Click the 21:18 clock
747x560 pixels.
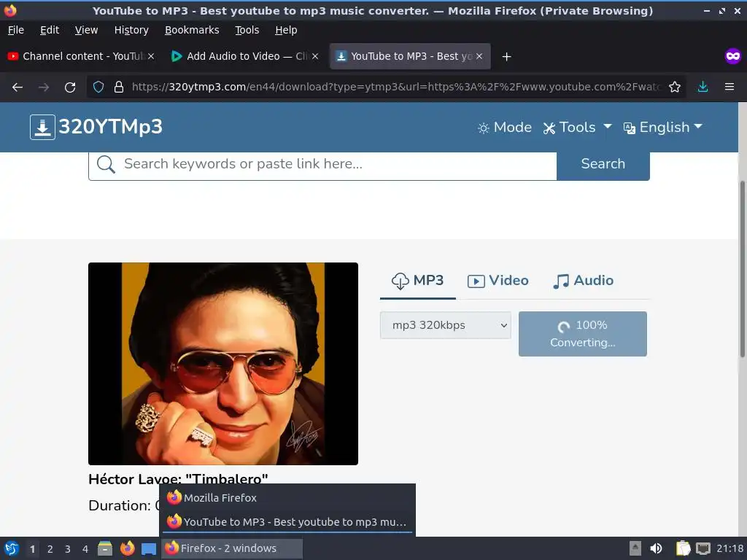coord(729,548)
